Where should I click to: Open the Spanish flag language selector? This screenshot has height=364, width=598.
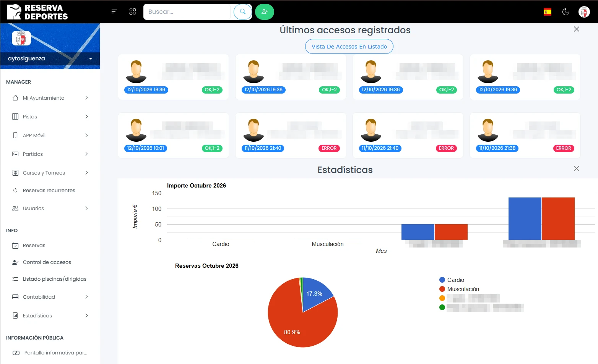(x=548, y=12)
